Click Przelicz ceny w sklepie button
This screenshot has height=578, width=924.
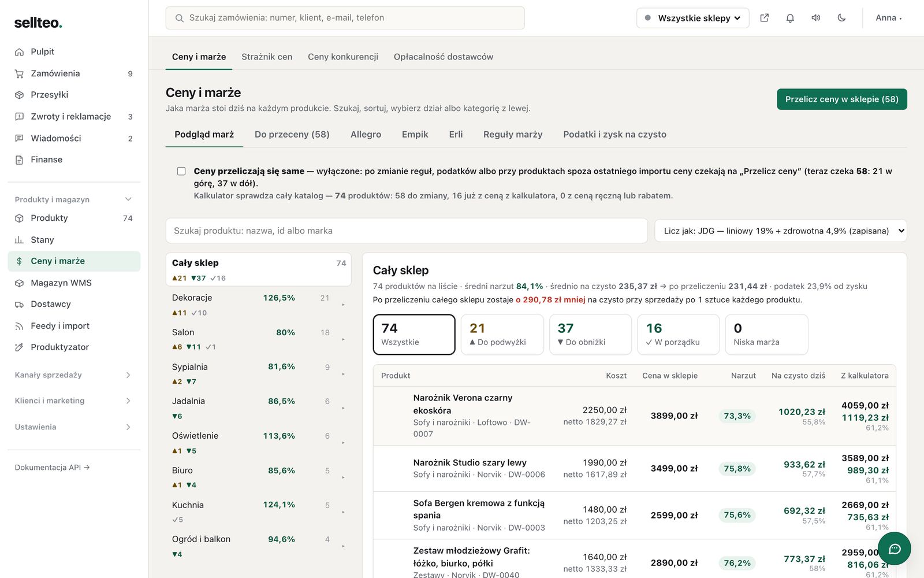(x=841, y=99)
